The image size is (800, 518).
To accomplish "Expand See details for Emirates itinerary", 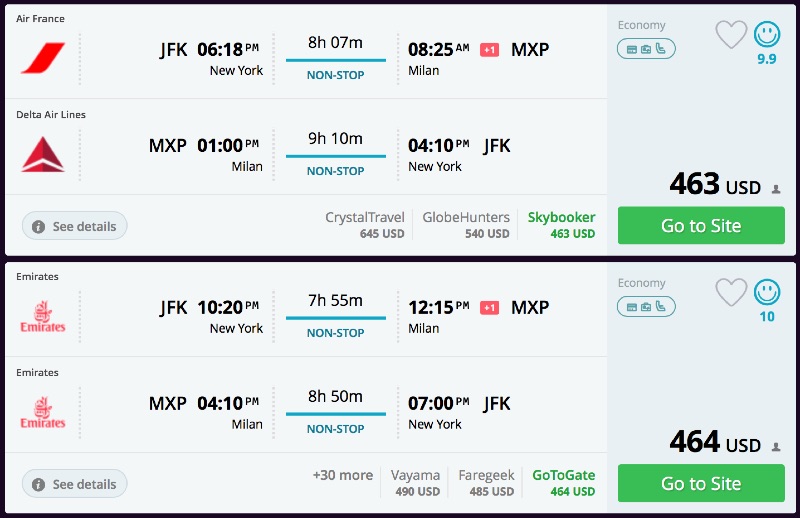I will click(75, 484).
